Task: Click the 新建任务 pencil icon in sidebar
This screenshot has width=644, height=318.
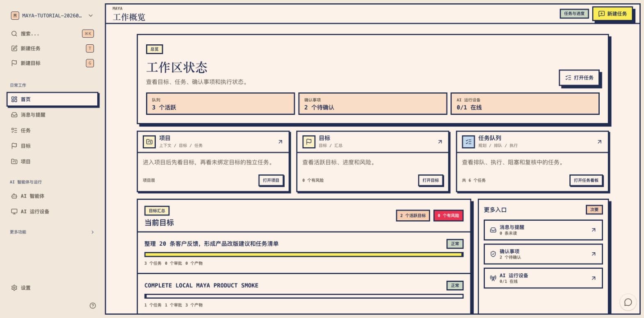Action: [x=14, y=48]
